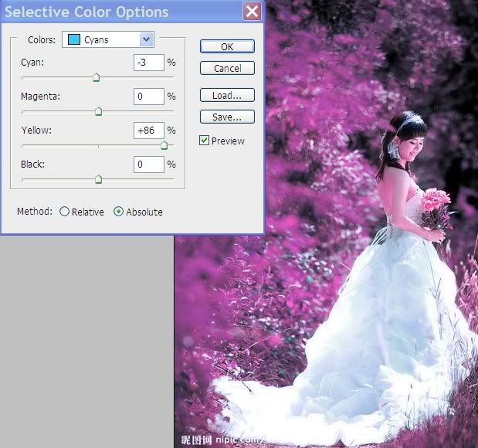Toggle the Preview checkbox
The height and width of the screenshot is (448, 478).
click(205, 141)
